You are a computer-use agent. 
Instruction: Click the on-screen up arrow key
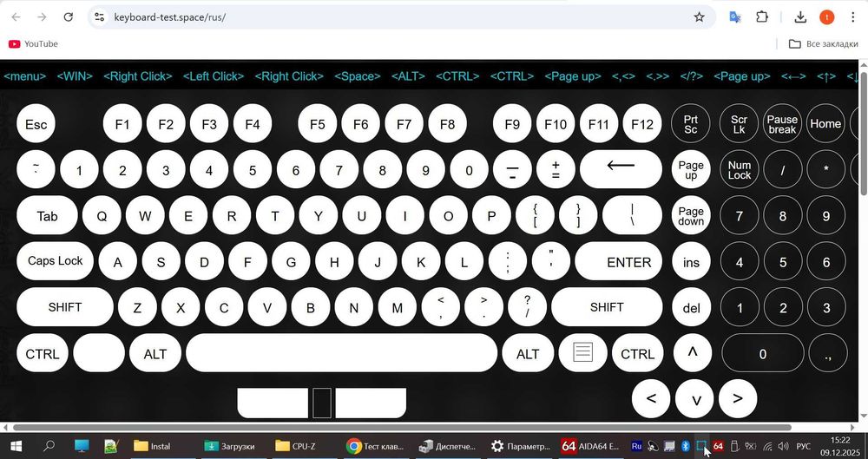(692, 352)
